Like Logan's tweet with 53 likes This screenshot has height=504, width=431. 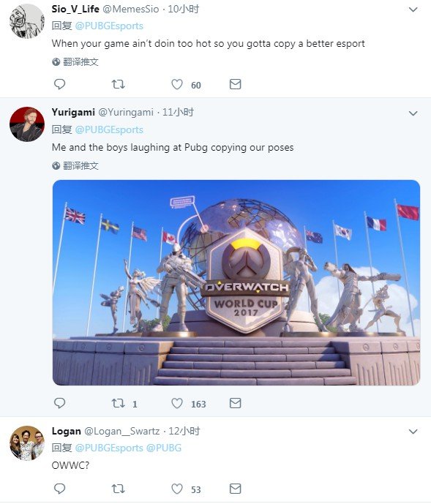(x=177, y=489)
